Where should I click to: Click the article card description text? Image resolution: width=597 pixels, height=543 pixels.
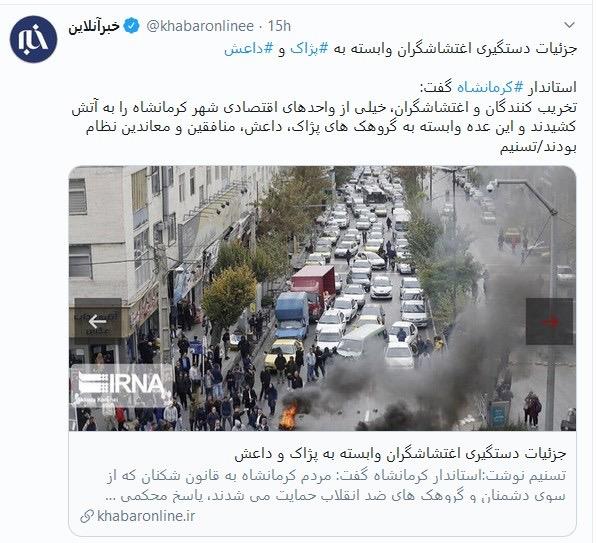(x=335, y=486)
